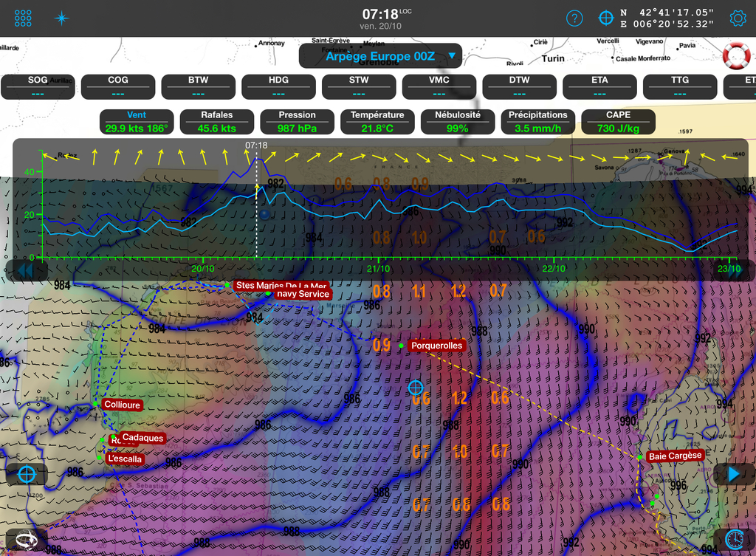The width and height of the screenshot is (756, 556).
Task: Tap the Porquerolles waypoint label
Action: tap(436, 346)
